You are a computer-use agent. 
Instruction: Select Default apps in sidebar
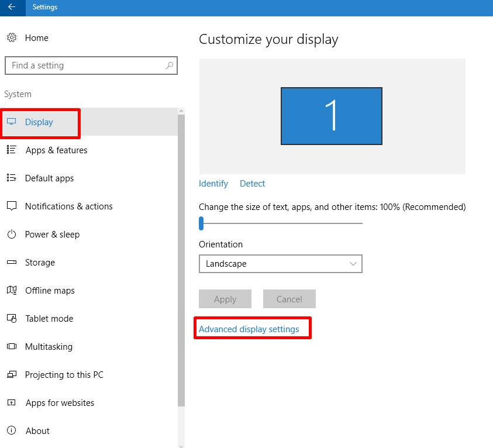click(x=50, y=178)
